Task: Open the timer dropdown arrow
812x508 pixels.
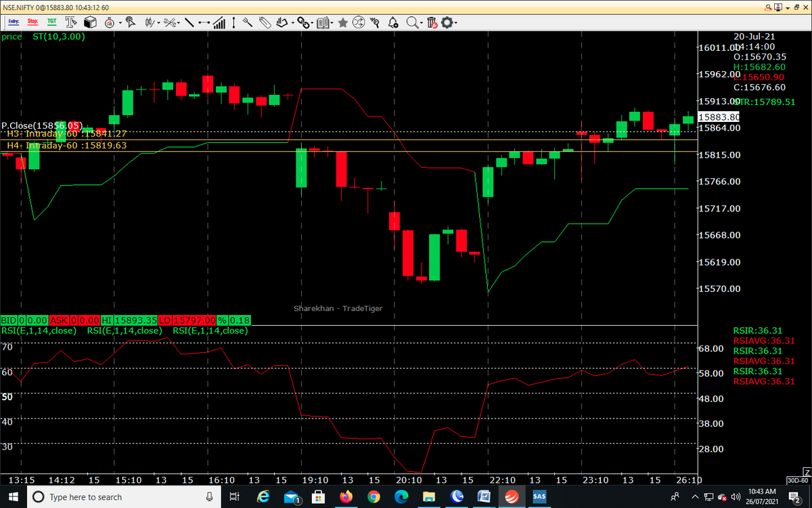Action: tap(119, 23)
